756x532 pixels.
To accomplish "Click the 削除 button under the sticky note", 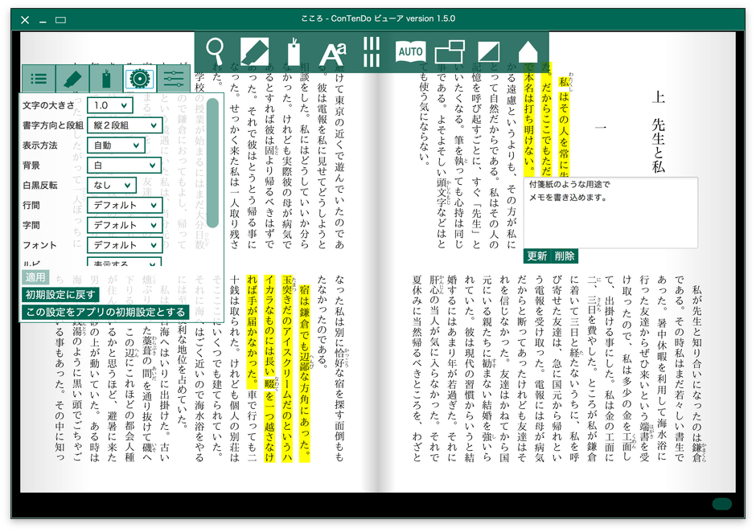I will (x=565, y=256).
